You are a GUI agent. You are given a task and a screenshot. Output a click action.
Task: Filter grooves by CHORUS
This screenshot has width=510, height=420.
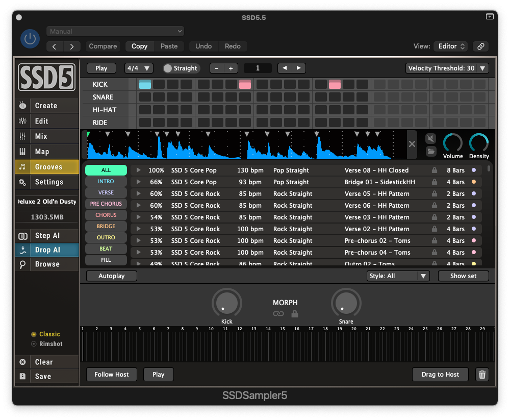coord(106,215)
